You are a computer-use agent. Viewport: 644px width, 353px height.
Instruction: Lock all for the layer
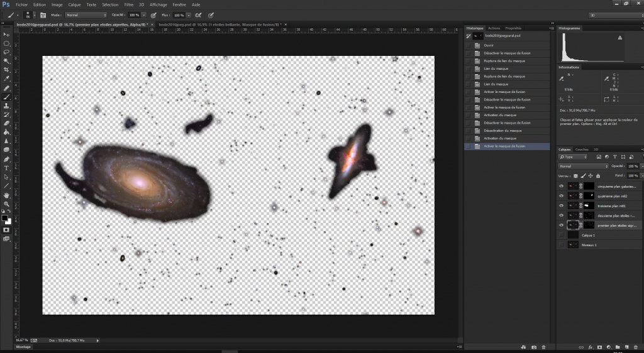(x=598, y=176)
